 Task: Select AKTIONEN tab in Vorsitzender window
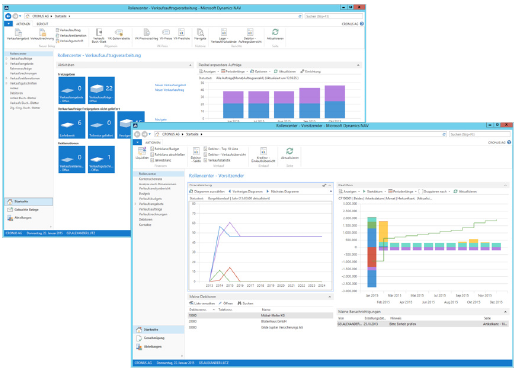pos(153,142)
